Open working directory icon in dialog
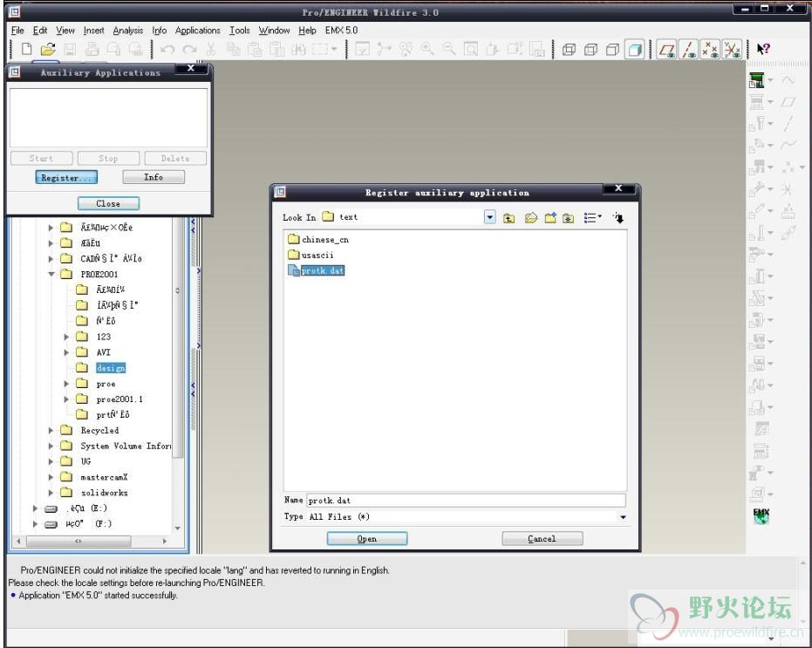The image size is (812, 648). (531, 218)
